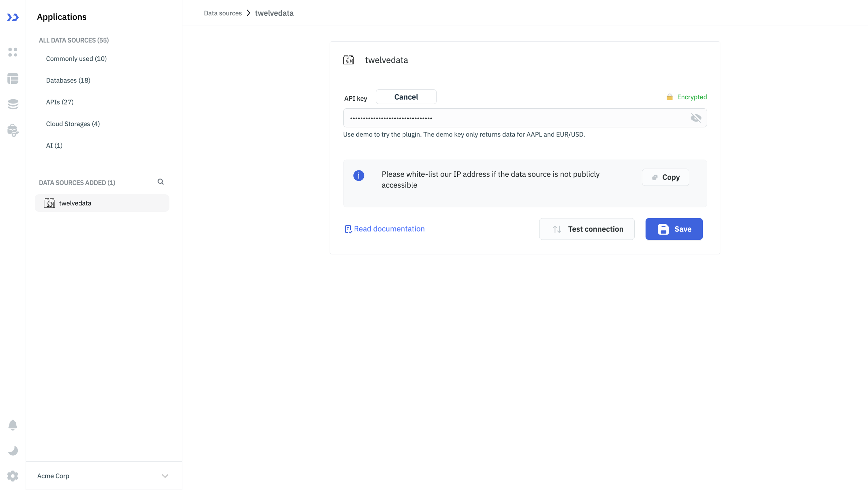Select Commonly used (10) category
868x490 pixels.
[x=77, y=59]
